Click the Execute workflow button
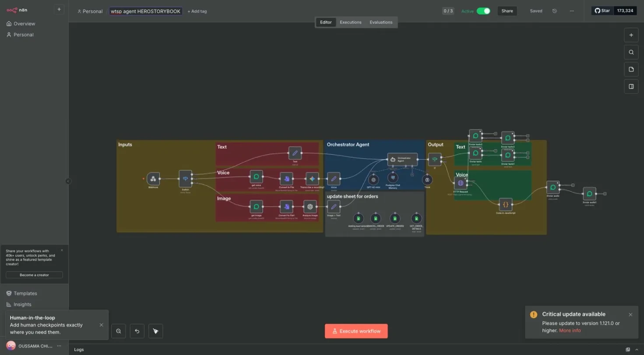The height and width of the screenshot is (355, 644). [356, 331]
